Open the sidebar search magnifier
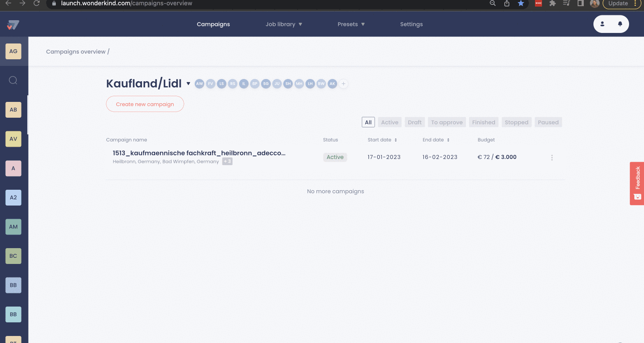Viewport: 644px width, 343px height. (13, 80)
